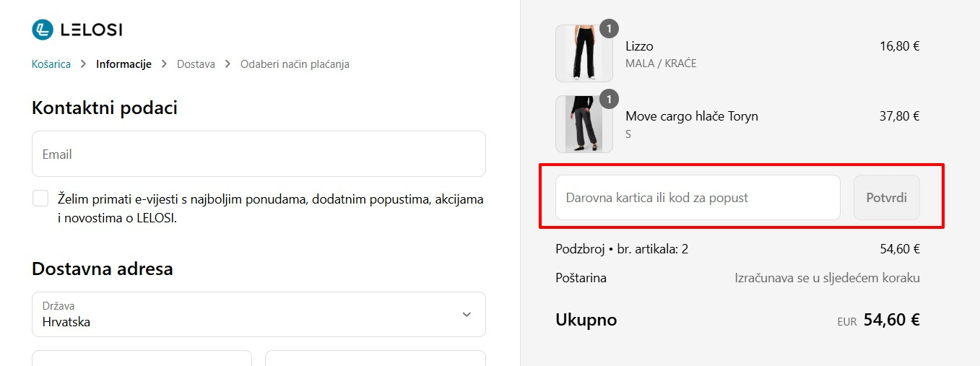Click the Država dropdown chevron arrow
980x366 pixels.
467,314
